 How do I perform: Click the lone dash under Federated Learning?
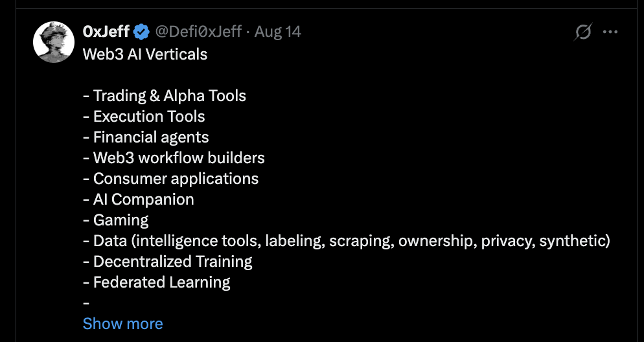(86, 303)
